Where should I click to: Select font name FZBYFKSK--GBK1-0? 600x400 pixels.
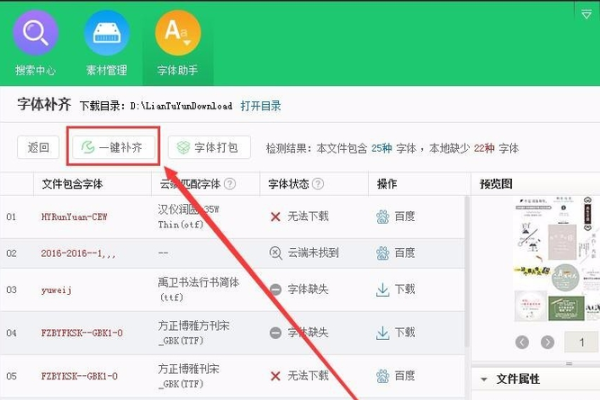point(82,333)
